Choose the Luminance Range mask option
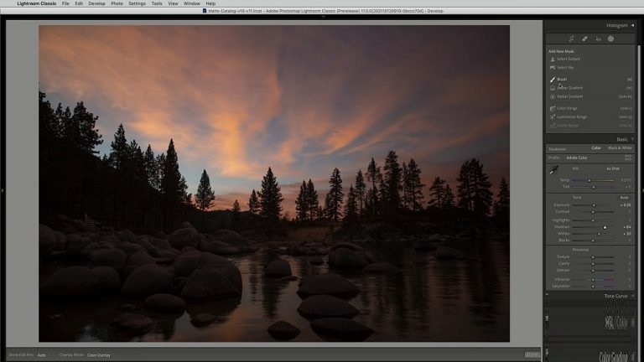 [572, 117]
